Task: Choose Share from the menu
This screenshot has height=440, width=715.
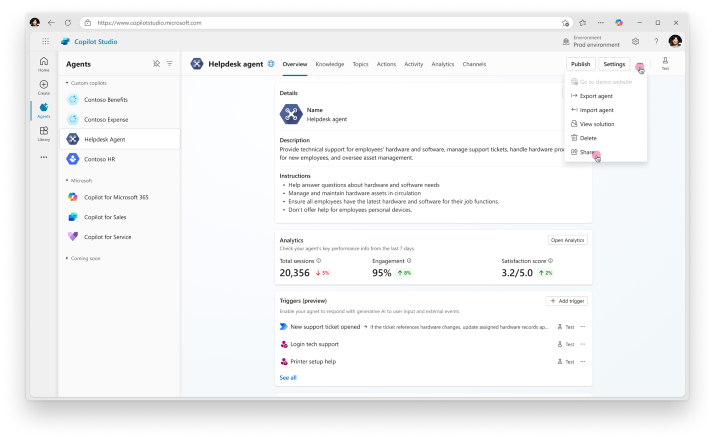Action: (x=606, y=152)
